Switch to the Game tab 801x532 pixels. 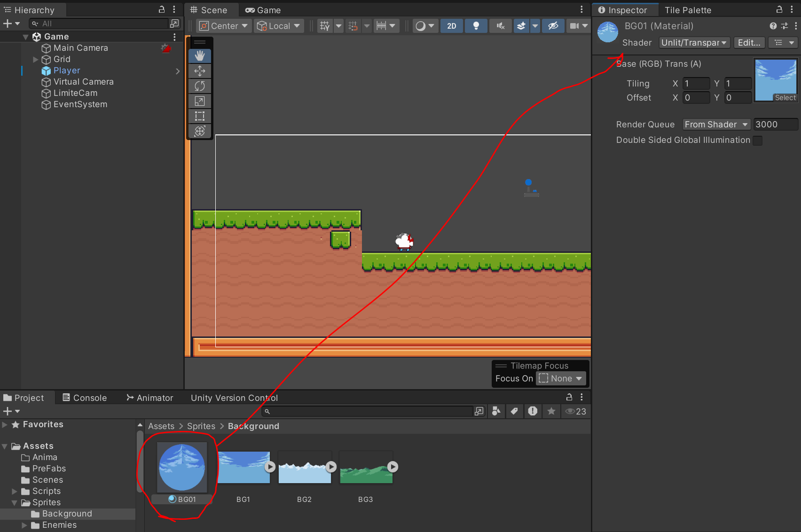[x=263, y=10]
